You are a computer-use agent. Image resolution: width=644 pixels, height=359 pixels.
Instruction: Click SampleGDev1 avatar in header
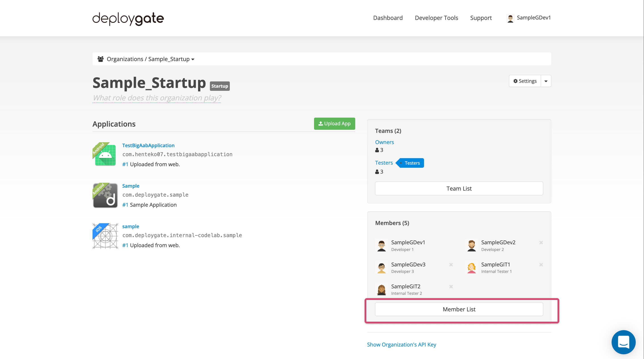[x=510, y=18]
